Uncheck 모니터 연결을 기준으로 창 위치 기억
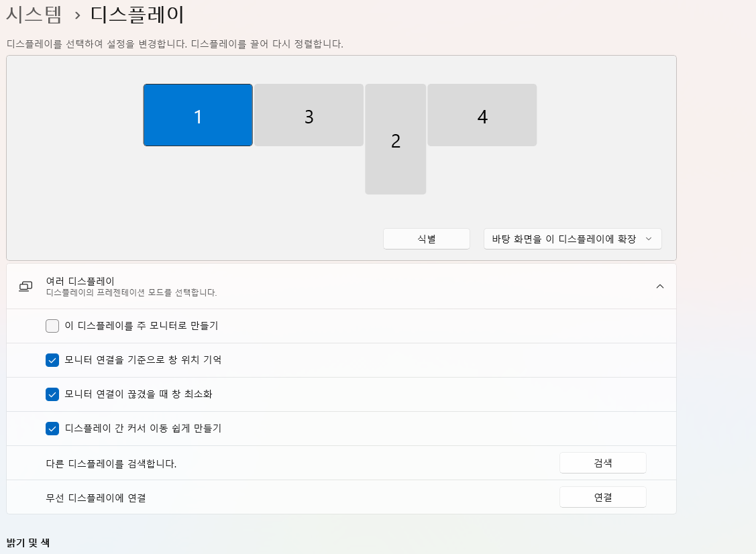 point(52,360)
